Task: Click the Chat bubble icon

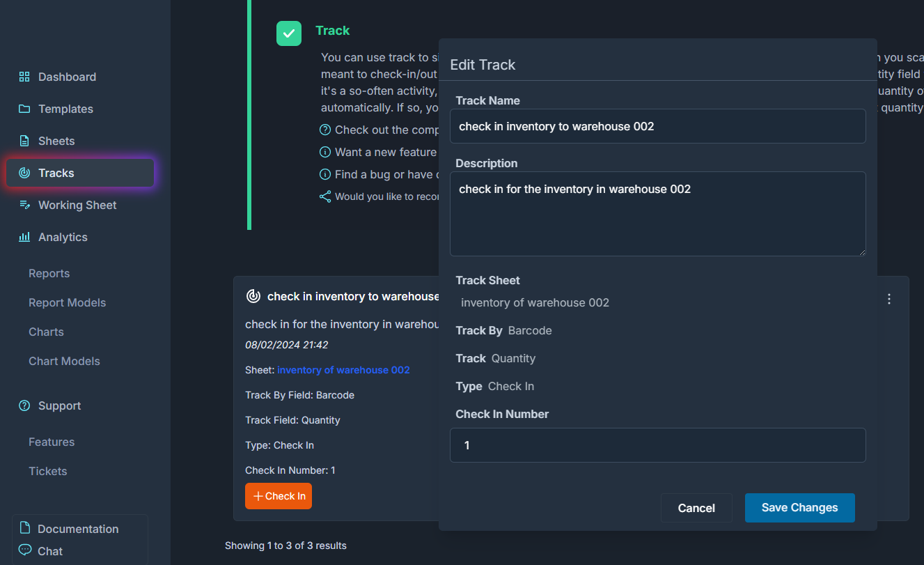Action: 25,550
